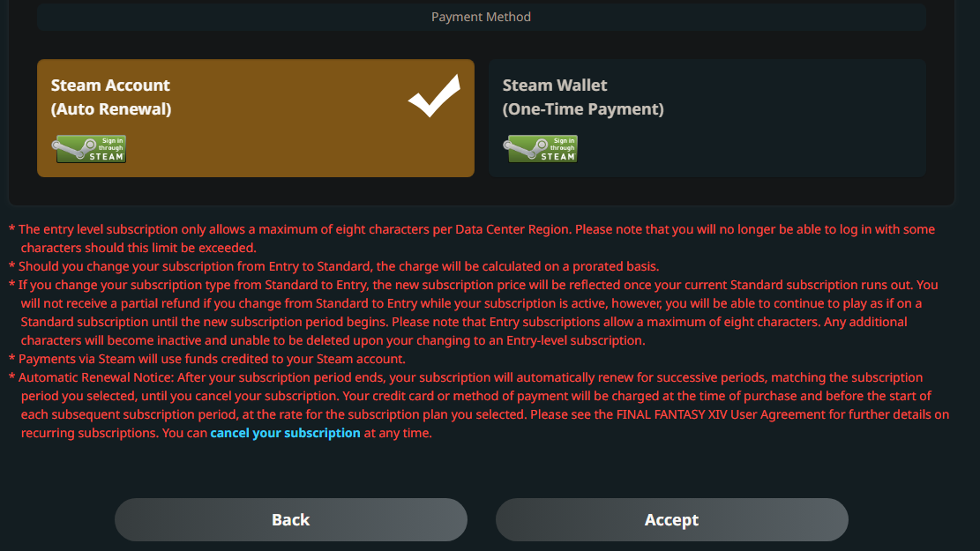Click the white checkmark on Steam Account
Viewport: 980px width, 551px height.
click(434, 96)
